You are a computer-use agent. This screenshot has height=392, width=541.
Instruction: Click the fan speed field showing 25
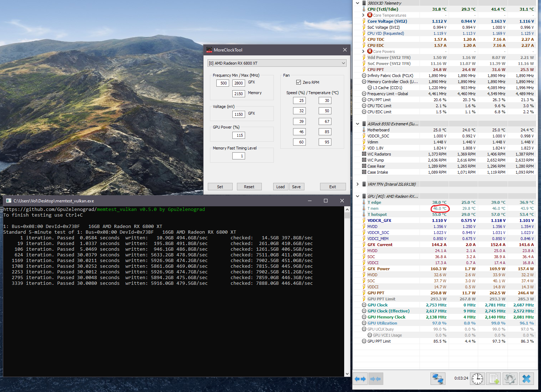[x=299, y=100]
